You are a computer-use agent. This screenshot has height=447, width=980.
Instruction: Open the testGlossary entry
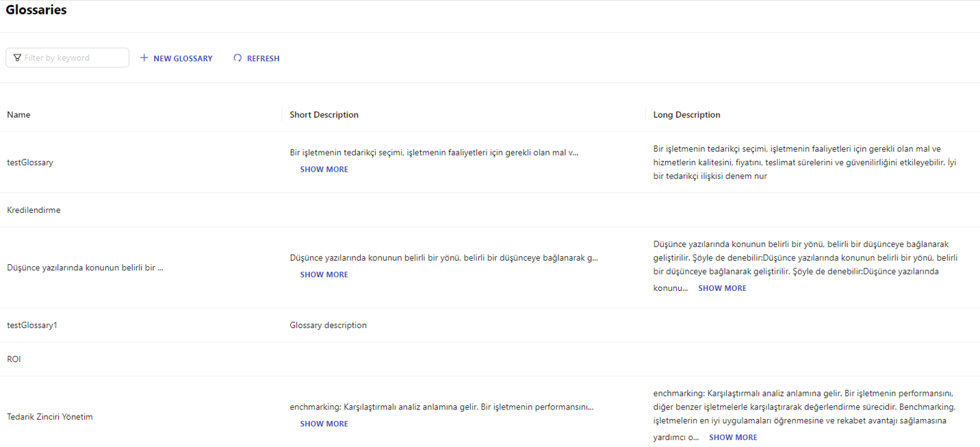click(x=30, y=163)
